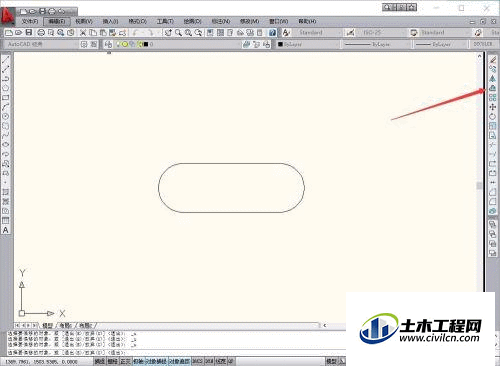Click the Zoom previous icon
The width and height of the screenshot is (500, 366).
click(199, 33)
